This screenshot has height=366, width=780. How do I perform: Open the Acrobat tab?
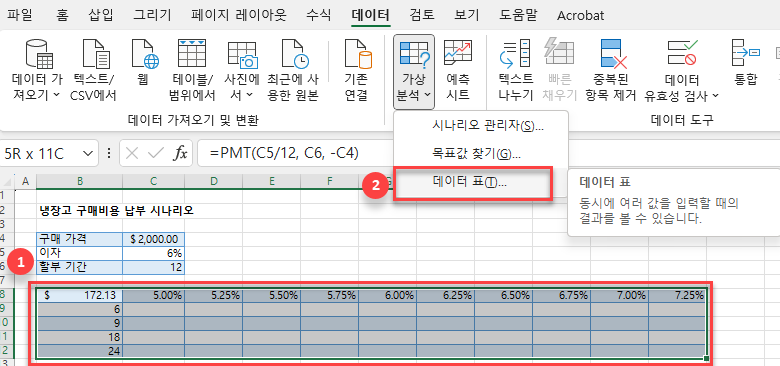click(x=581, y=15)
